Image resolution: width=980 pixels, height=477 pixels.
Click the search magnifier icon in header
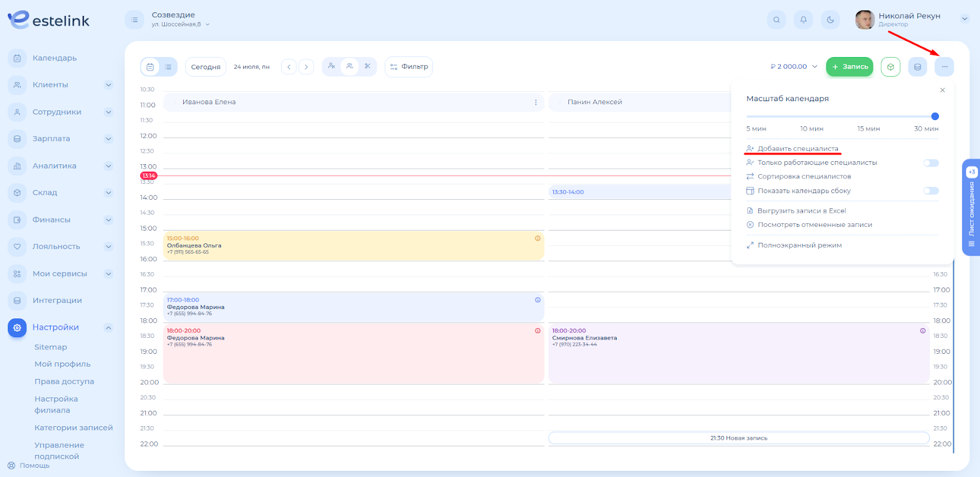point(776,20)
